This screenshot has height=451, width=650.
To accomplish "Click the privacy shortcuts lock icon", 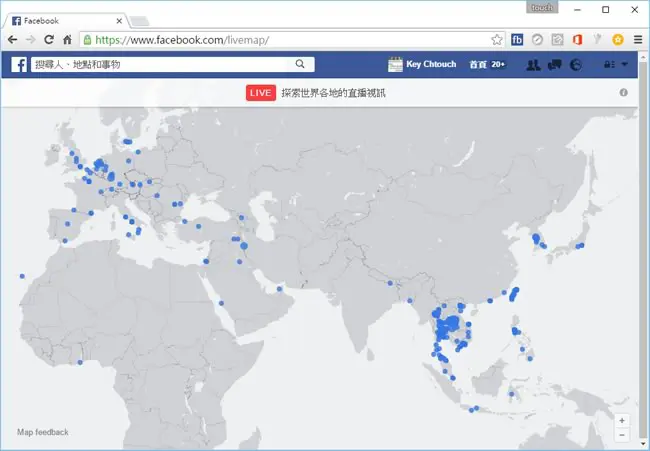I will coord(609,64).
